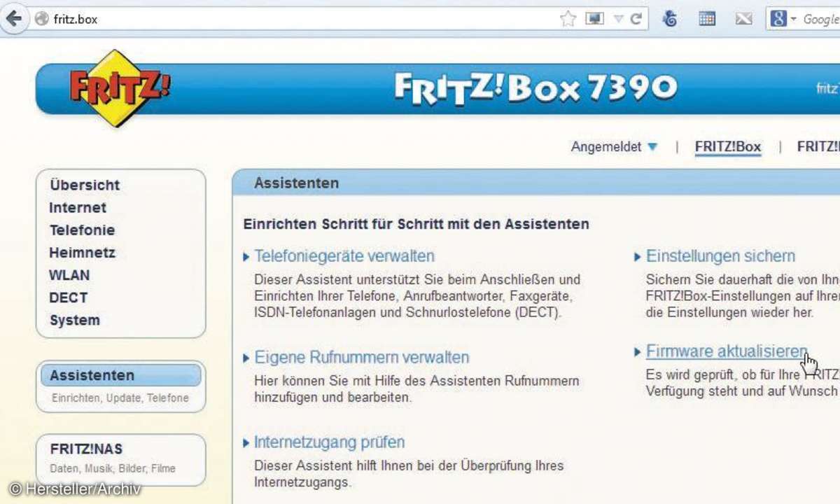
Task: Open the Telefoniegeräte verwalten assistant
Action: (x=344, y=256)
